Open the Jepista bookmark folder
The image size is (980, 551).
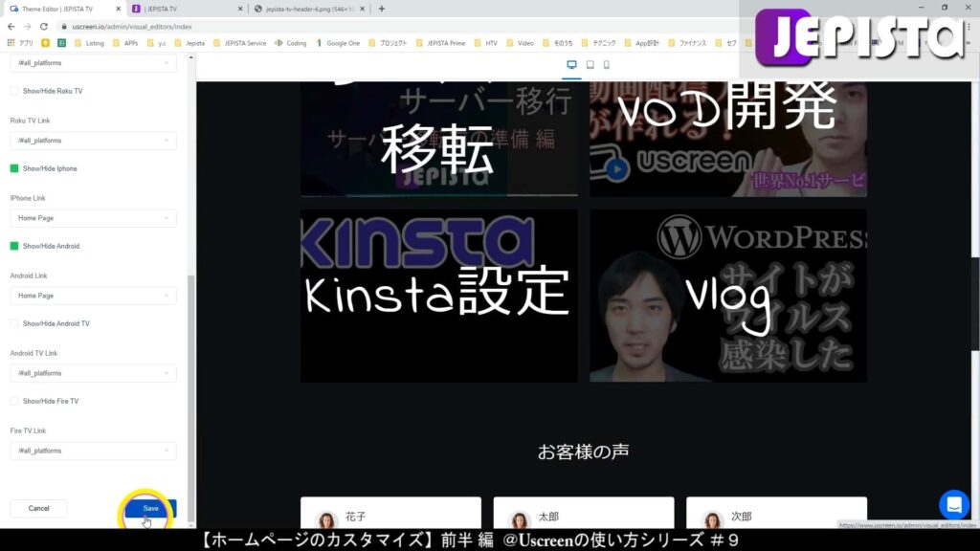[x=189, y=43]
